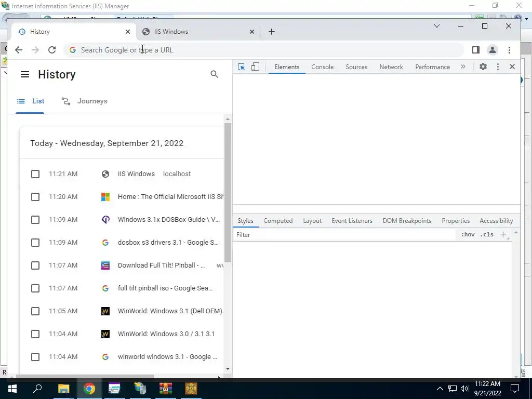Image resolution: width=532 pixels, height=399 pixels.
Task: Open the History hamburger menu
Action: click(25, 74)
